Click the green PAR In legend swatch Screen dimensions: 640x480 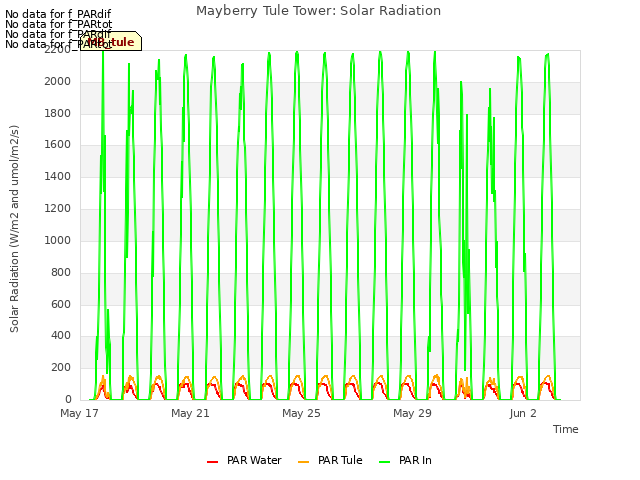coord(384,462)
